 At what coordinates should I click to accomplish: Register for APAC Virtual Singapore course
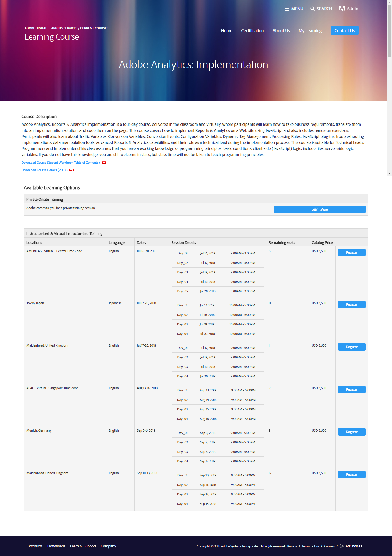(x=352, y=389)
